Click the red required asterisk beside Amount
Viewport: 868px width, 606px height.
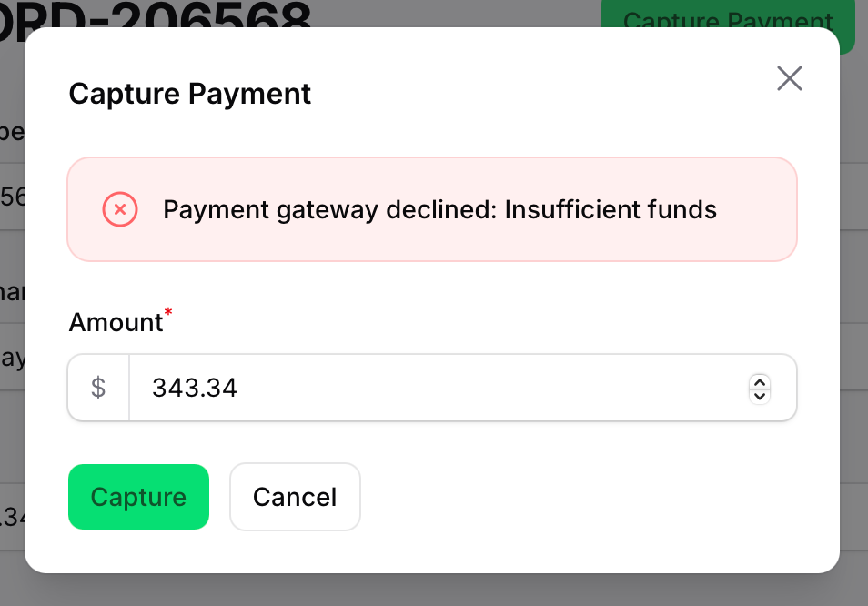(168, 314)
